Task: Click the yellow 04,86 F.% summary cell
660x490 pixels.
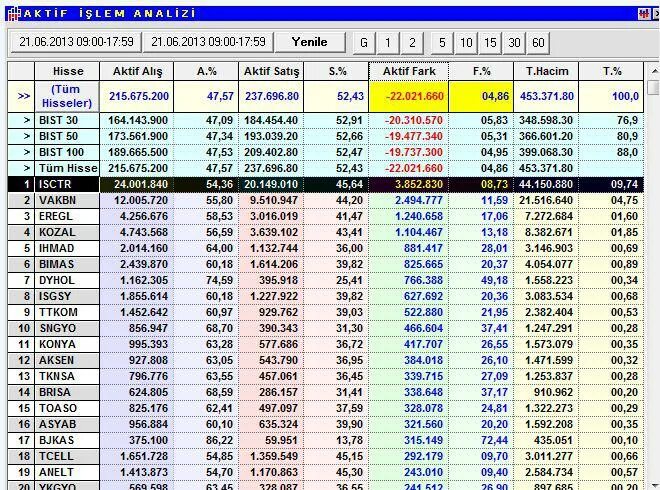Action: point(481,96)
